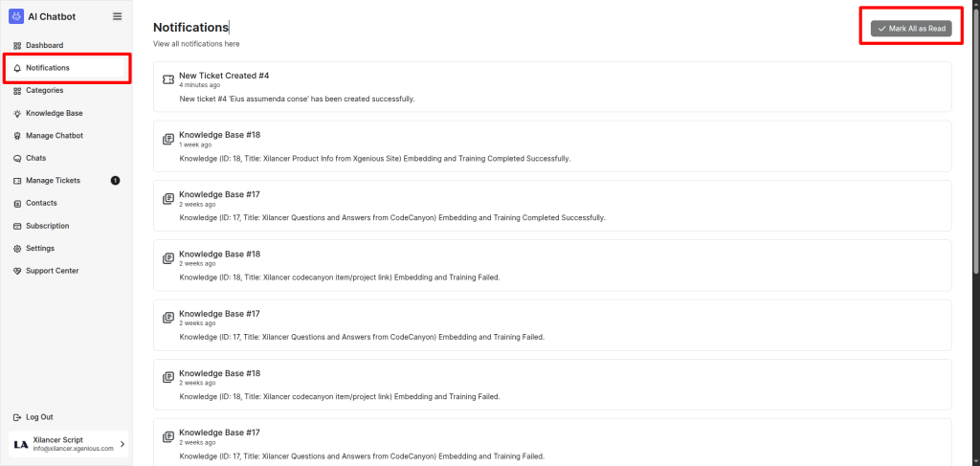Click the first Knowledge Base #18 notification icon

click(x=168, y=139)
